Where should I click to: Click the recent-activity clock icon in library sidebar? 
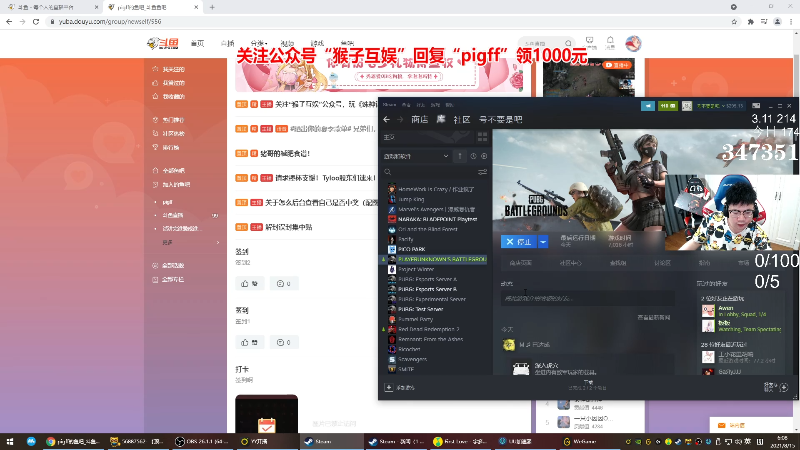[x=473, y=156]
